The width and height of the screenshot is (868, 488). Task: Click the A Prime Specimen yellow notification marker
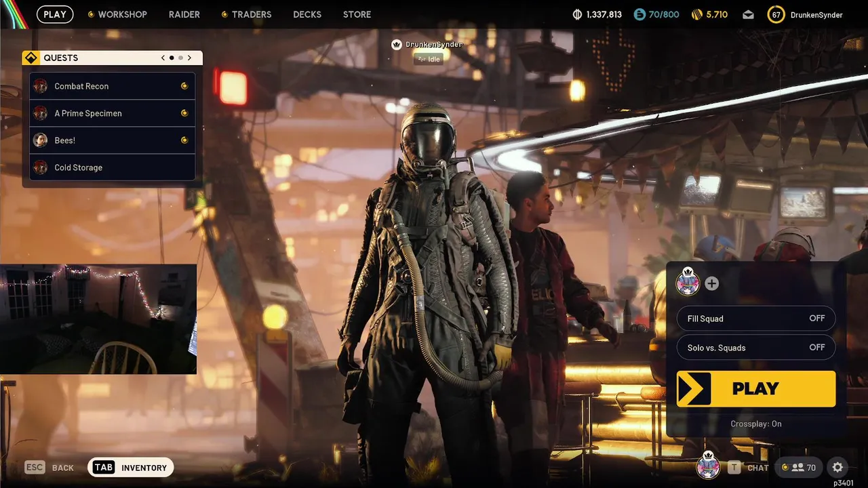pos(184,113)
